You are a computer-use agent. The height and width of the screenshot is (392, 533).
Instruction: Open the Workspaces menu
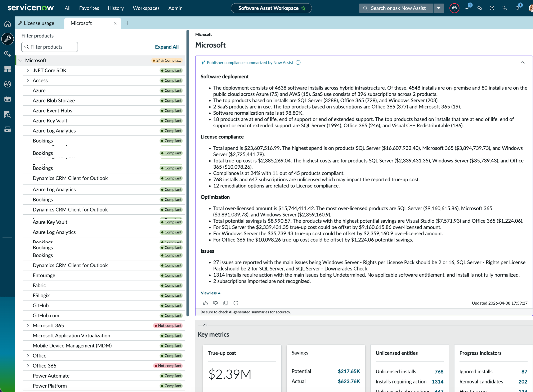[x=146, y=8]
